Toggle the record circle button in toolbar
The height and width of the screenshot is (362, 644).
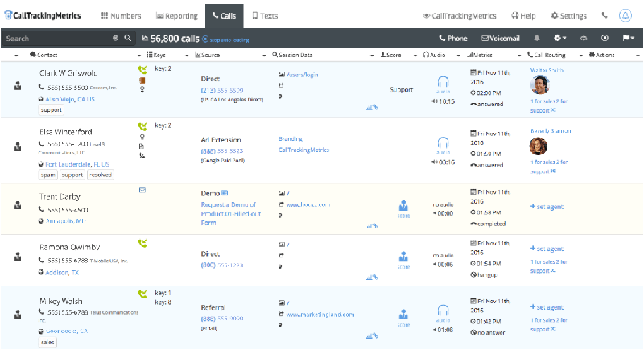605,38
